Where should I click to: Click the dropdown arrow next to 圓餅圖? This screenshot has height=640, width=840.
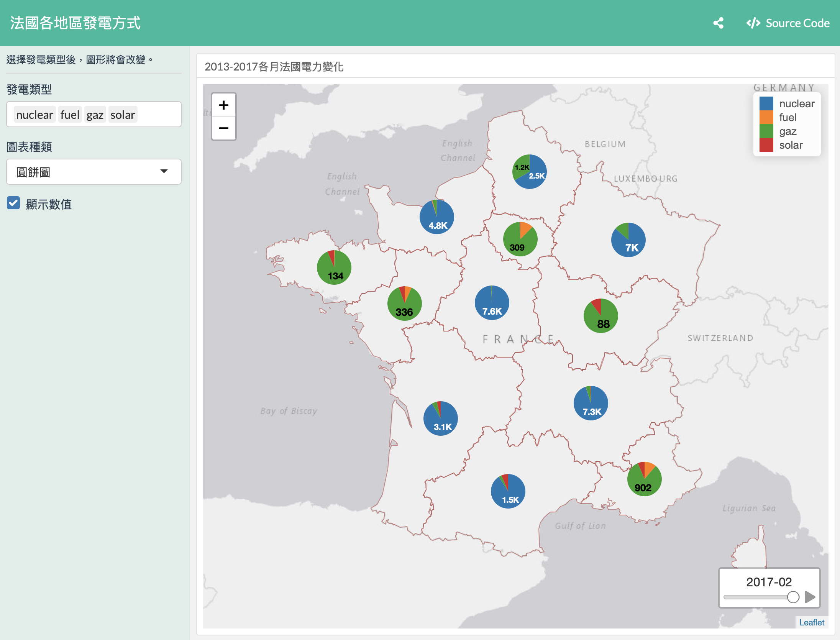[164, 172]
